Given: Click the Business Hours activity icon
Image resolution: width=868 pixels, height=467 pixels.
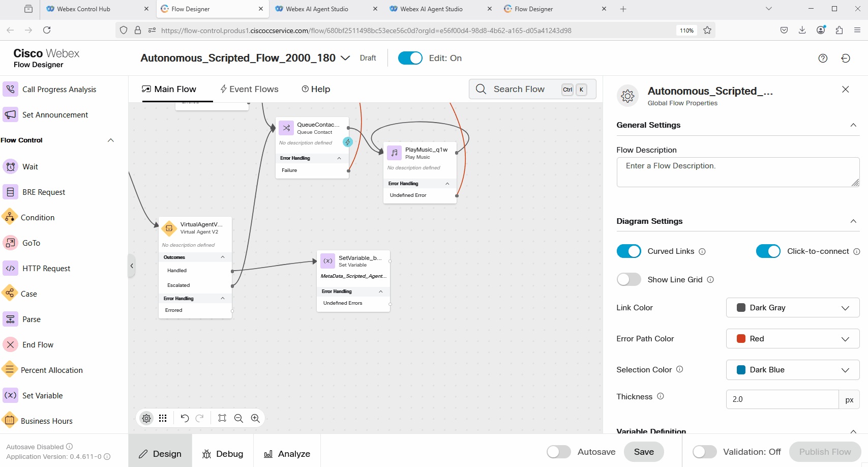Looking at the screenshot, I should (10, 421).
